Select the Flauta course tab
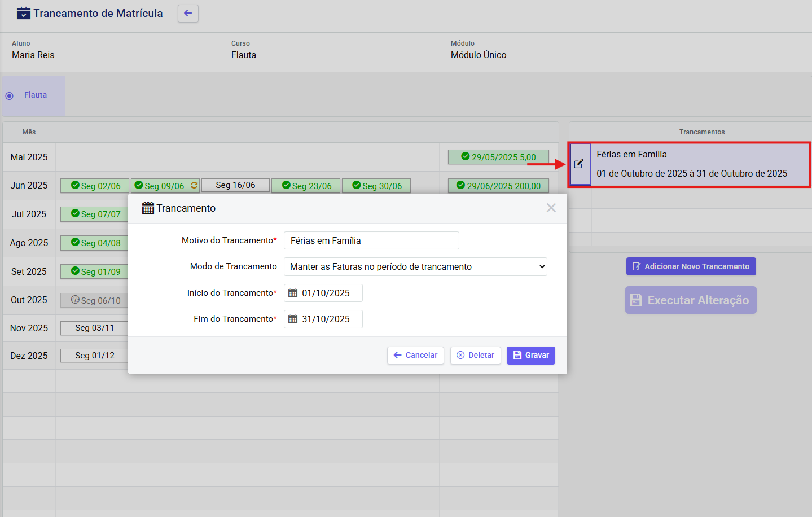 point(35,95)
